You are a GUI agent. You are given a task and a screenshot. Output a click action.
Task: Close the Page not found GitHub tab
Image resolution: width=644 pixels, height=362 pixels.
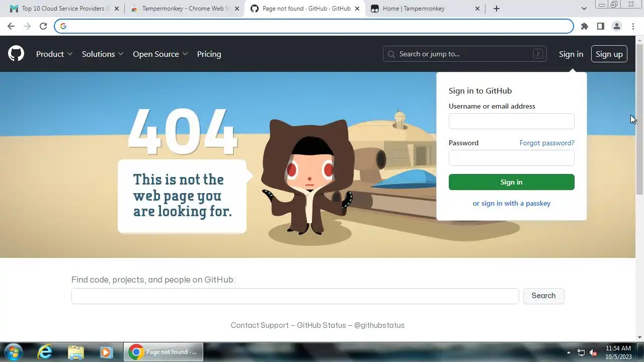[x=358, y=9]
